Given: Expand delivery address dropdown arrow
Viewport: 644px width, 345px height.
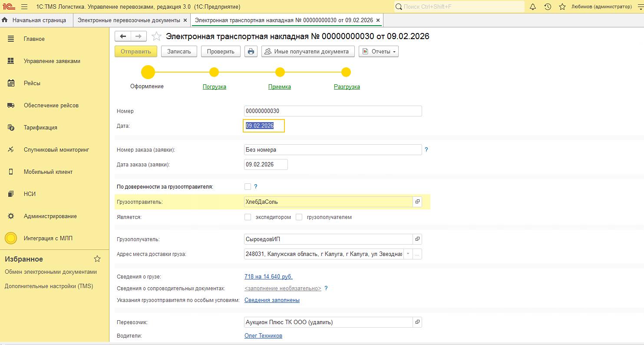Looking at the screenshot, I should pyautogui.click(x=408, y=254).
